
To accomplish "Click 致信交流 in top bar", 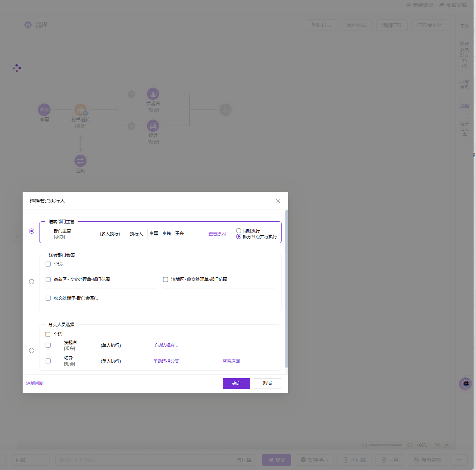I will (x=453, y=5).
